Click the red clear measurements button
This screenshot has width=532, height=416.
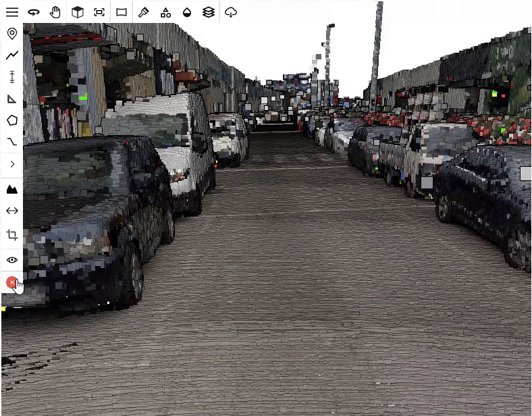coord(12,282)
